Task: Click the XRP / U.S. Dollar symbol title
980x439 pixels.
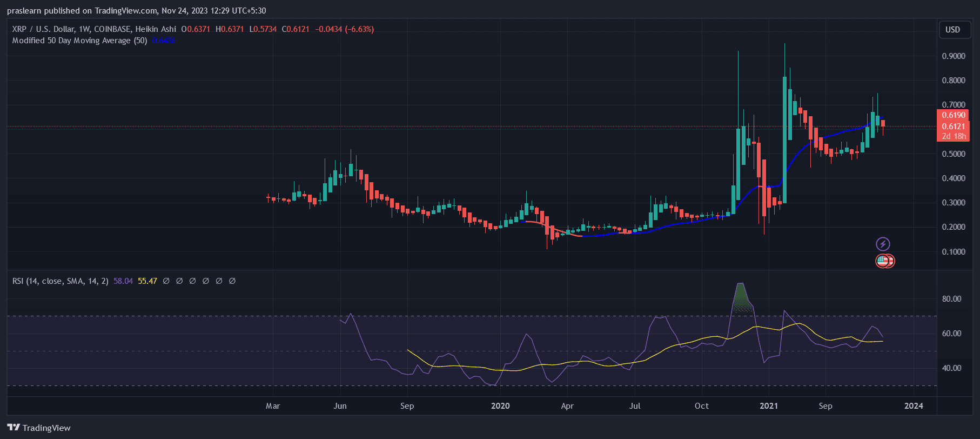Action: (x=43, y=29)
